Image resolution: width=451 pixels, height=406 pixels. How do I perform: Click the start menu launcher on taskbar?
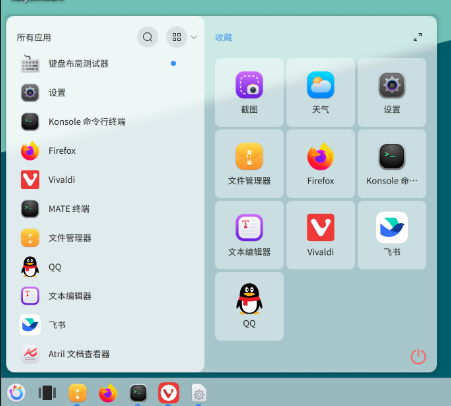pos(16,393)
